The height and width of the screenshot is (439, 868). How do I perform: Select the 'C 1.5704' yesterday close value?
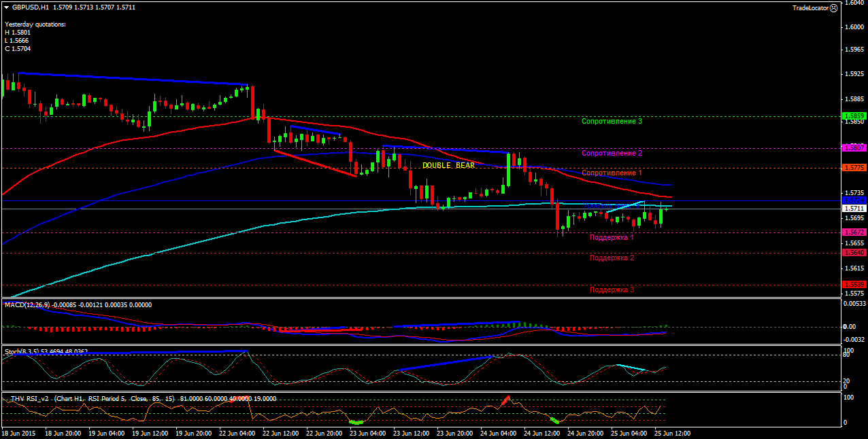(18, 48)
